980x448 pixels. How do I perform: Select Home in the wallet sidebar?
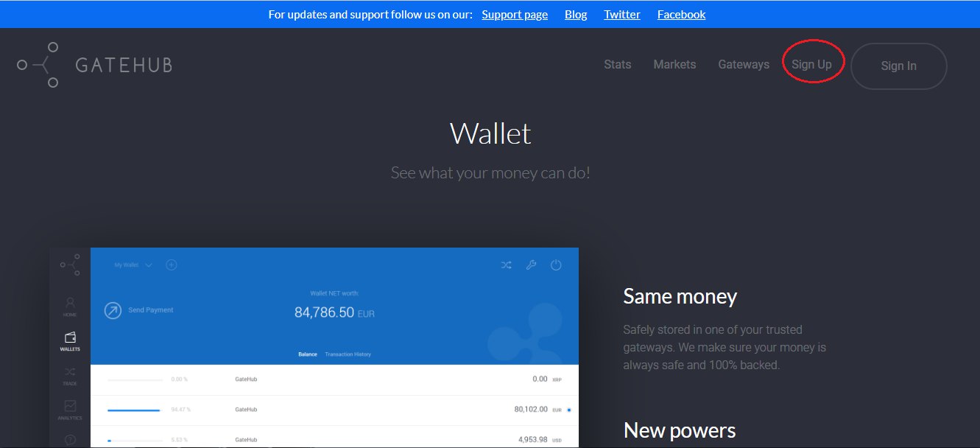[70, 307]
